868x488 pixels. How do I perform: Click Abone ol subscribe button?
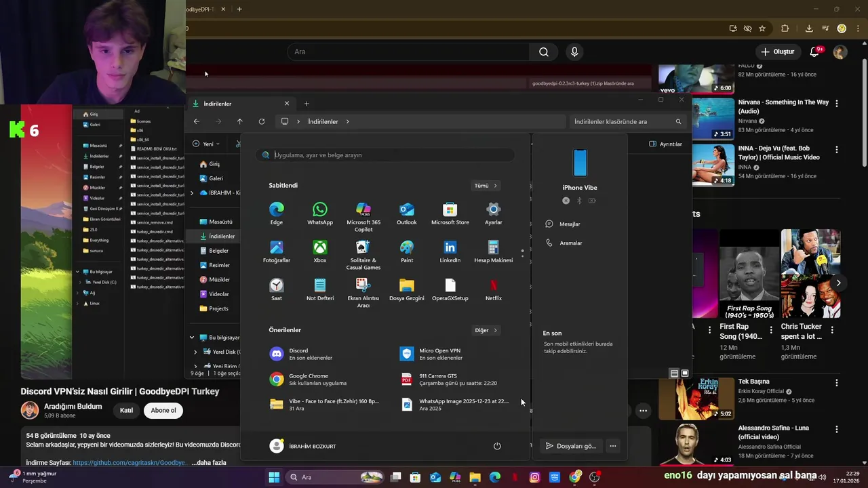163,410
